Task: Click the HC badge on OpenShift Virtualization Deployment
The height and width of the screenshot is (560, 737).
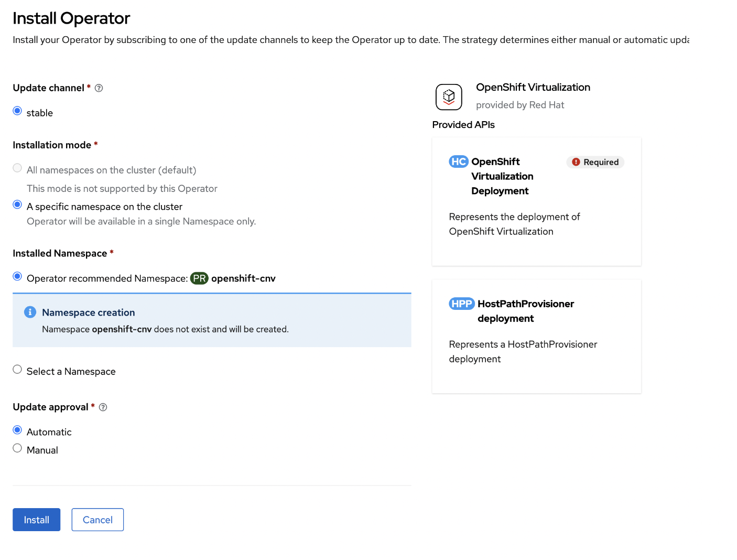Action: click(458, 161)
